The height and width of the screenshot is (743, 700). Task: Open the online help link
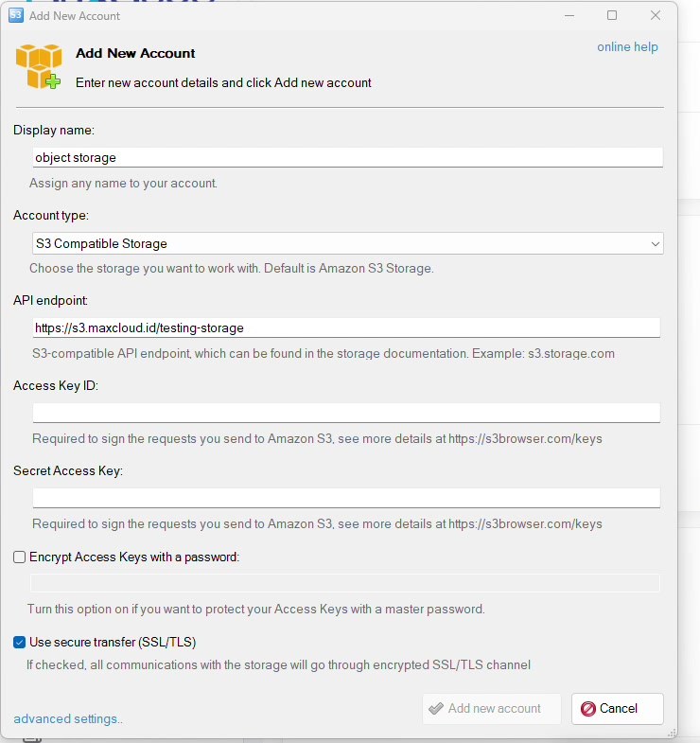(x=627, y=47)
